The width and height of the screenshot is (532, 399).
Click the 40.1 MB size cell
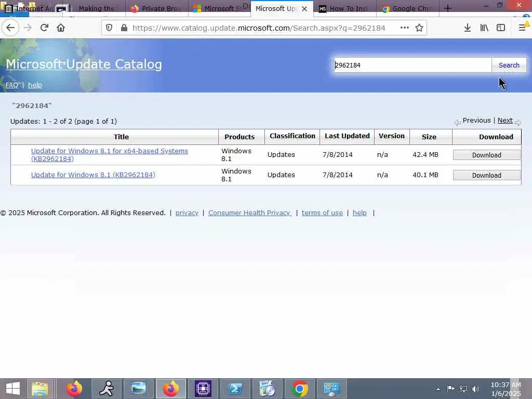coord(425,175)
